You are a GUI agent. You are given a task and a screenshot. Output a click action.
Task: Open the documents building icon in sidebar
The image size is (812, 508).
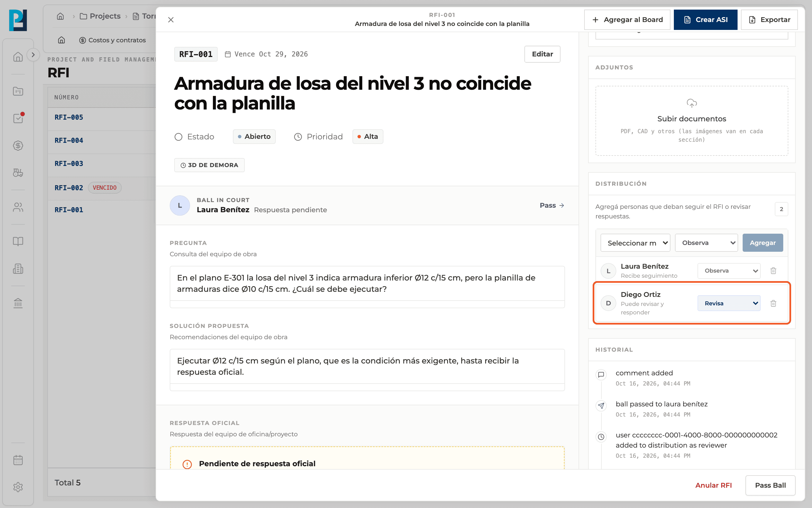tap(18, 269)
